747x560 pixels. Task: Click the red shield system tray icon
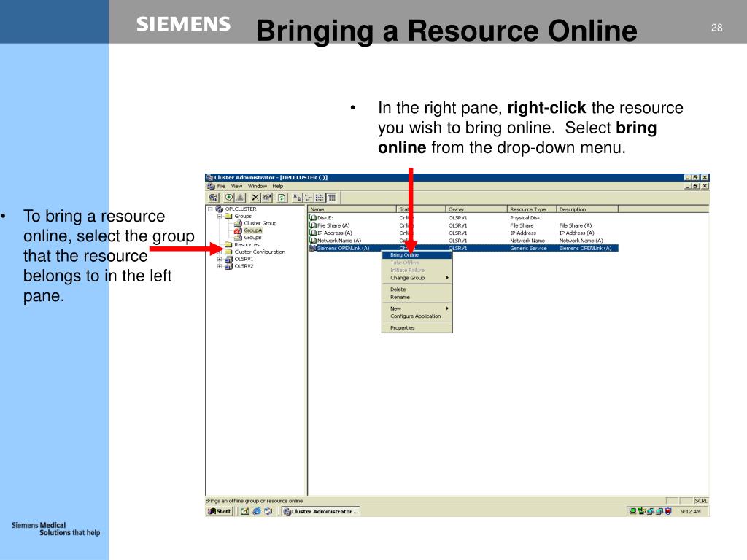tap(668, 511)
